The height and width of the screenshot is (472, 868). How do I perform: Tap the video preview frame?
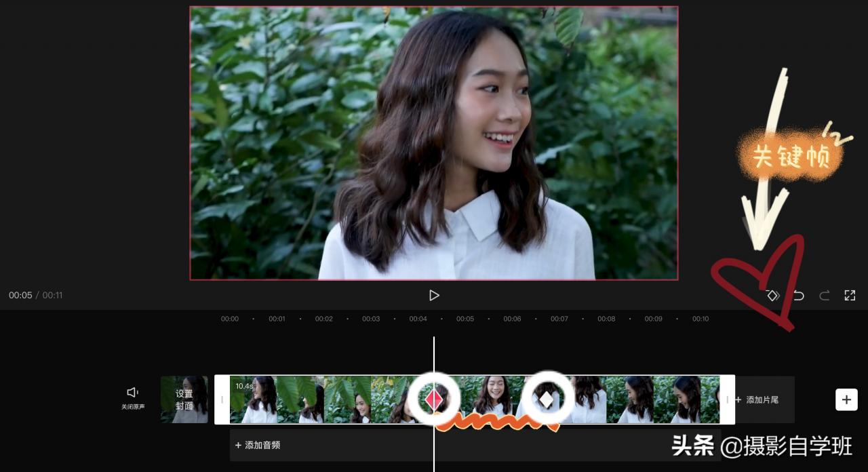click(x=434, y=143)
